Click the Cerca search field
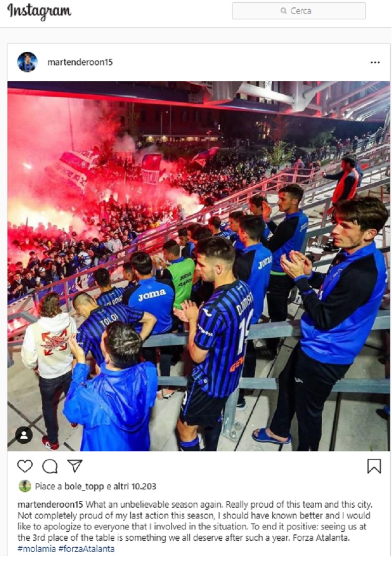The height and width of the screenshot is (579, 392). (x=298, y=11)
